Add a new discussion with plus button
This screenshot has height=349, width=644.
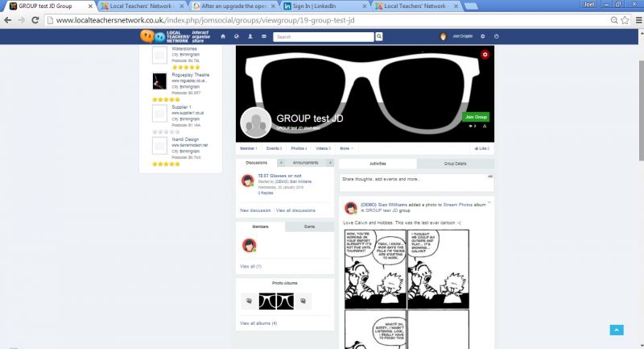pyautogui.click(x=281, y=163)
